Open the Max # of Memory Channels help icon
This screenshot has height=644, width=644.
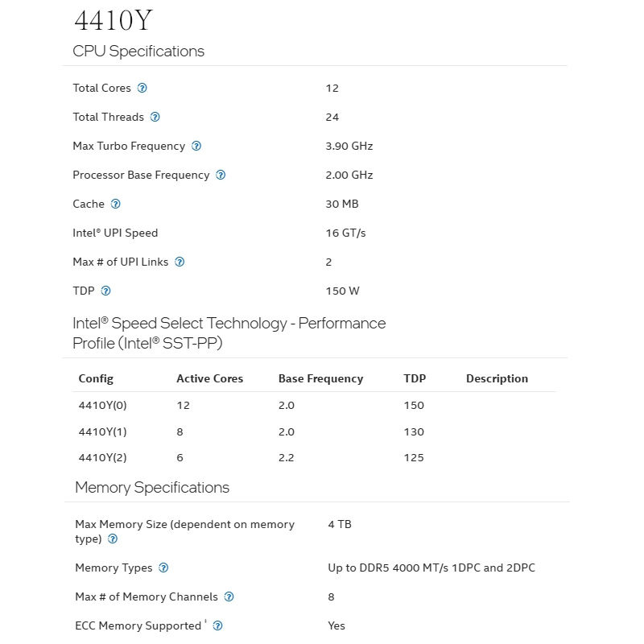click(x=229, y=597)
